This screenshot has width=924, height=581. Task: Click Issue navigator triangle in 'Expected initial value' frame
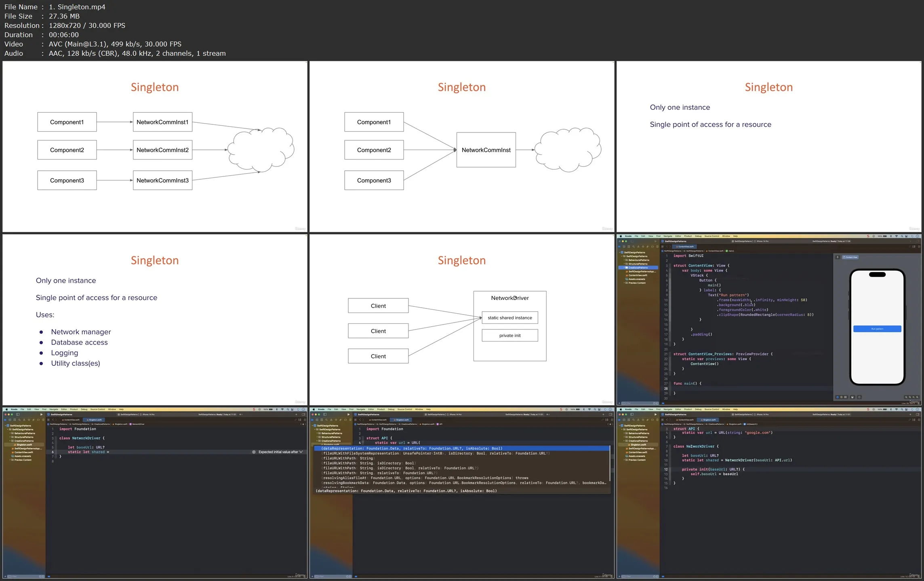pos(24,420)
